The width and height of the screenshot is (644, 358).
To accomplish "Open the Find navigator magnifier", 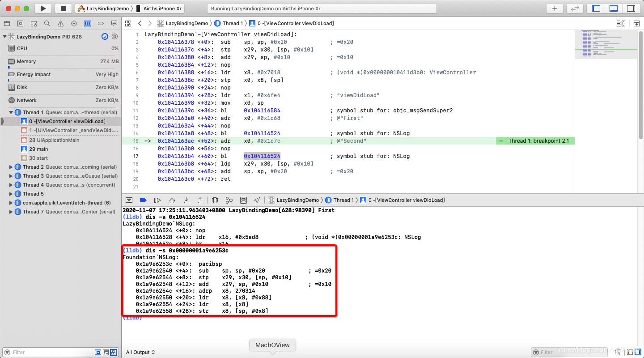I will (47, 23).
